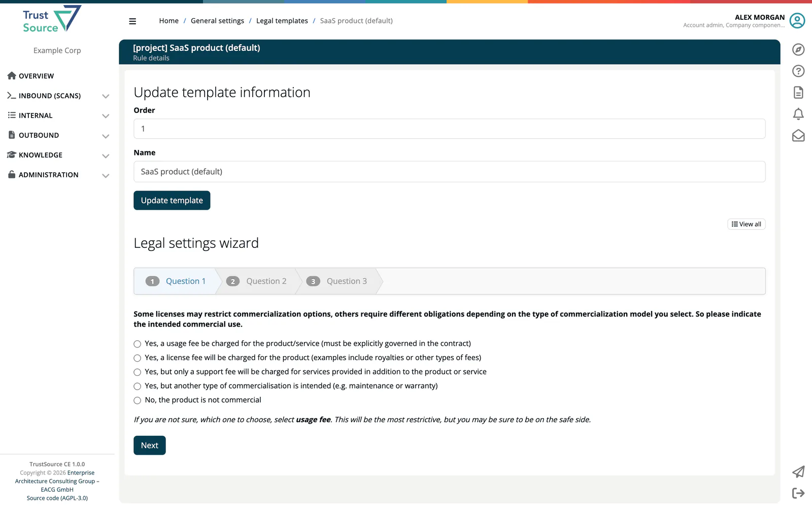
Task: Click the Example Corp company name
Action: 57,50
